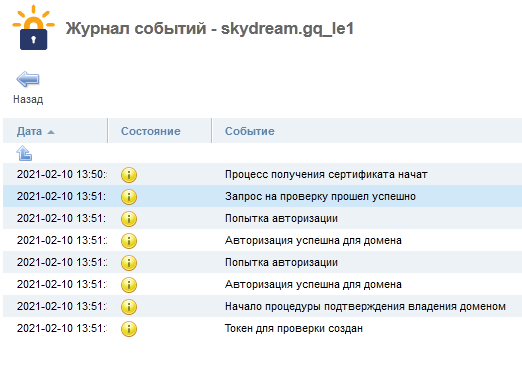Click the blue back arrow icon
Image resolution: width=522 pixels, height=386 pixels.
pos(28,79)
